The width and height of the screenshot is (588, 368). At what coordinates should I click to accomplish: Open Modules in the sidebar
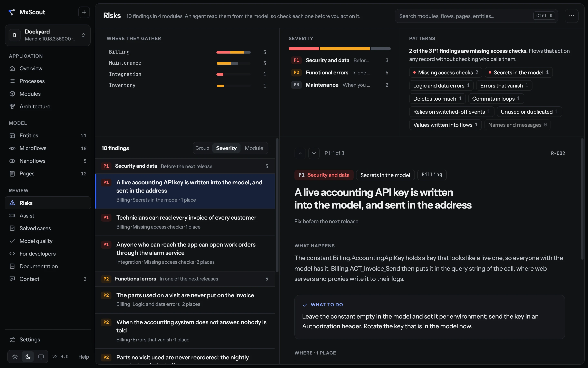tap(48, 94)
